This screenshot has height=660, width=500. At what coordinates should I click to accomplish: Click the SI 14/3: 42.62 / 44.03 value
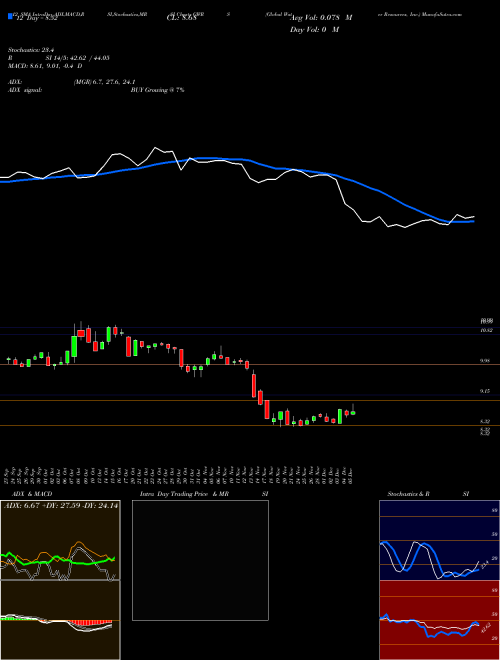[x=77, y=58]
